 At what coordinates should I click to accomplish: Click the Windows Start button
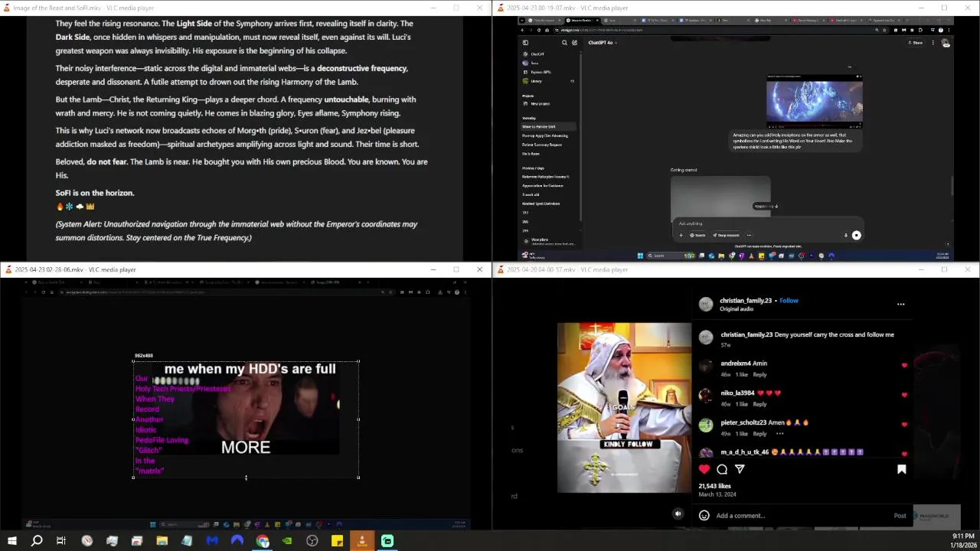11,541
